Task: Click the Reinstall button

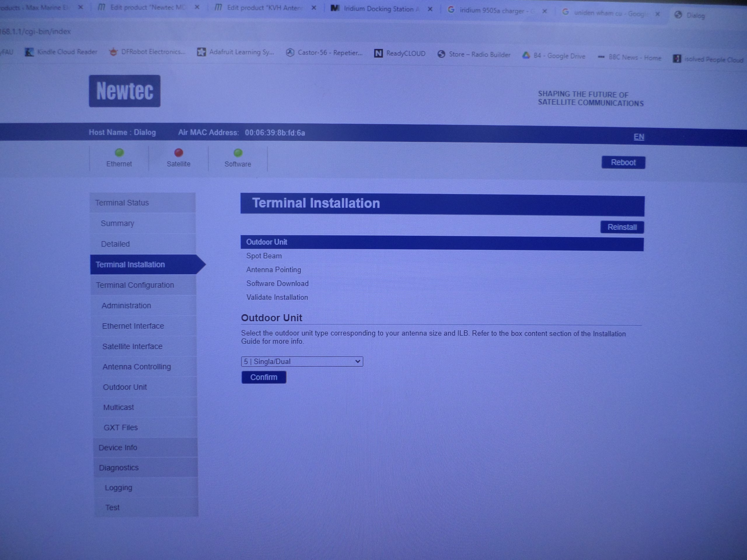Action: click(622, 227)
